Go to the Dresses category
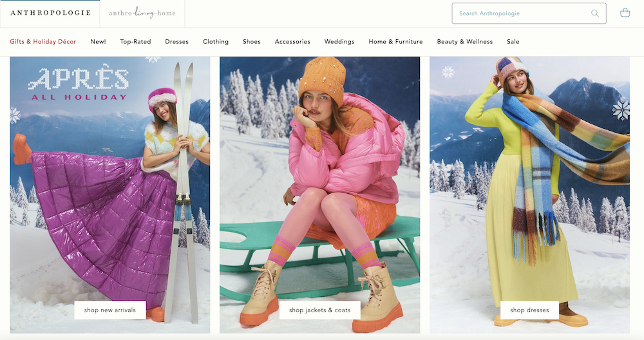 [x=176, y=42]
